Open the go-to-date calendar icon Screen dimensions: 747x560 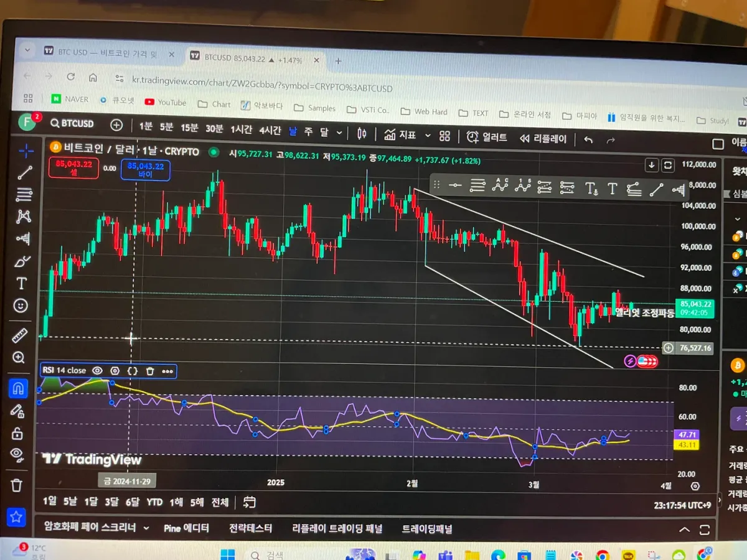249,502
